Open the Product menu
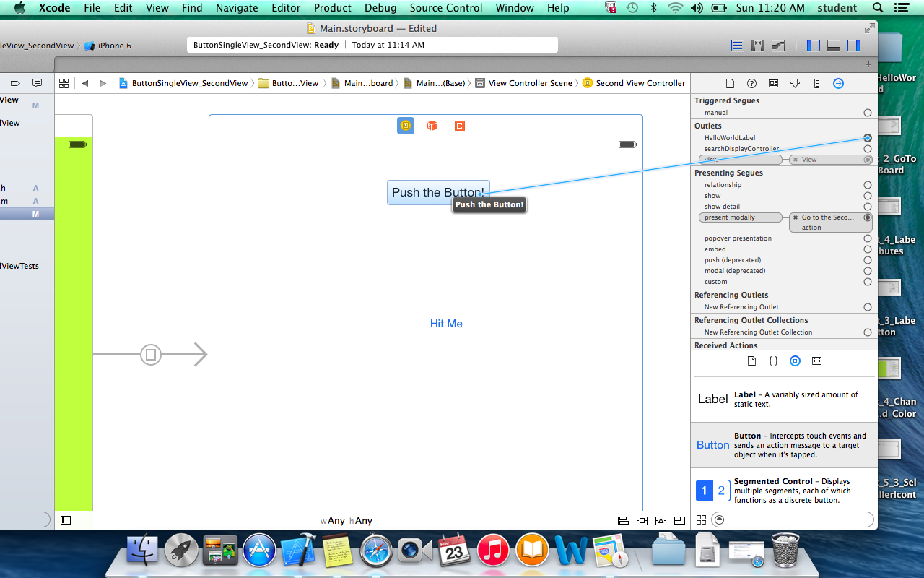This screenshot has width=924, height=578. tap(332, 8)
